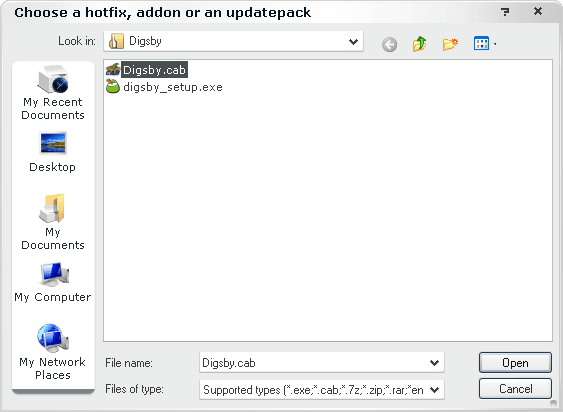Go to Desktop in places bar
Viewport: 563px width, 412px height.
[53, 153]
